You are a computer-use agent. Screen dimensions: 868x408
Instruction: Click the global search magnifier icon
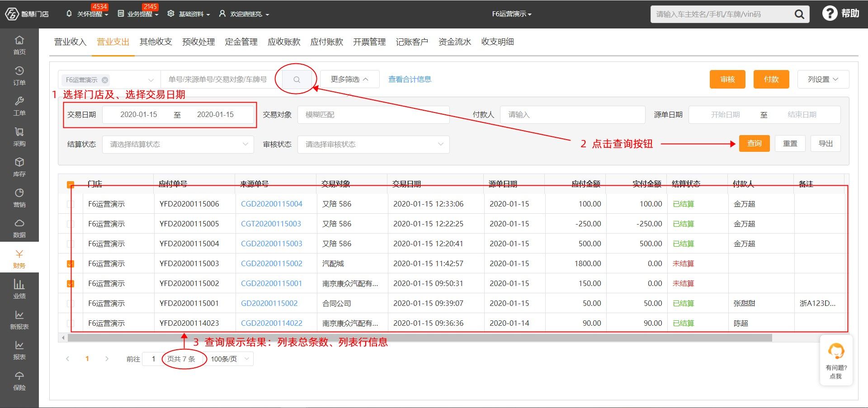tap(799, 14)
